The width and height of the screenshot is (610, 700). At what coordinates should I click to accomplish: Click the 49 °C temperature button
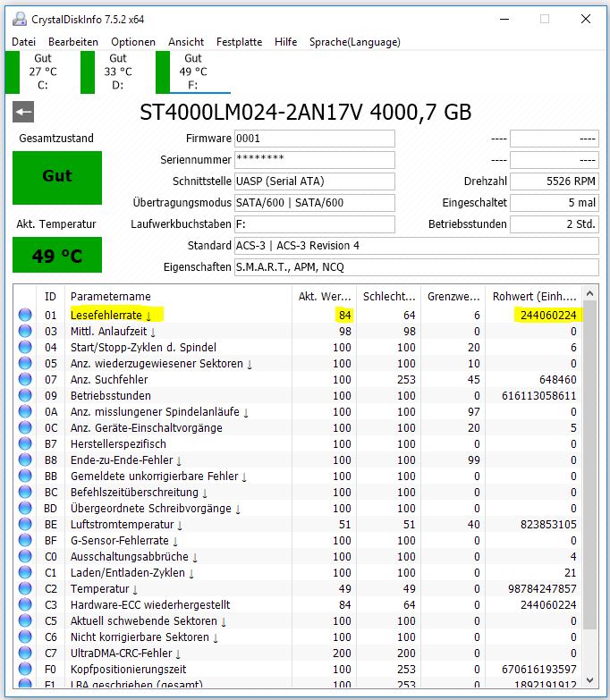(57, 255)
